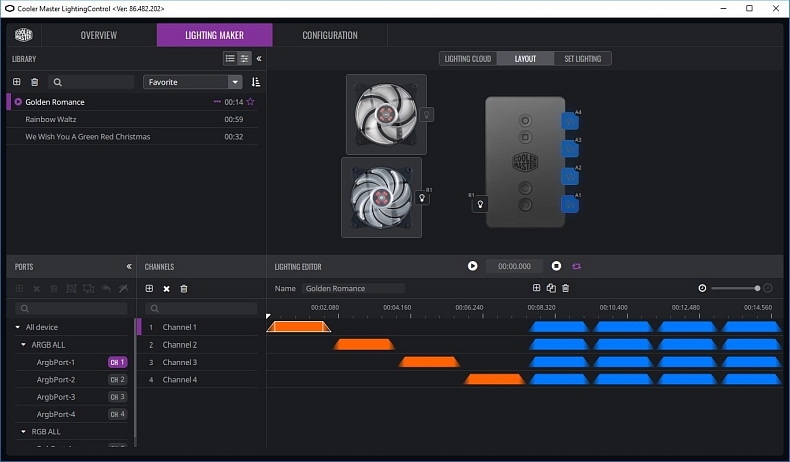Go to the Configuration tab
This screenshot has width=790, height=462.
329,35
